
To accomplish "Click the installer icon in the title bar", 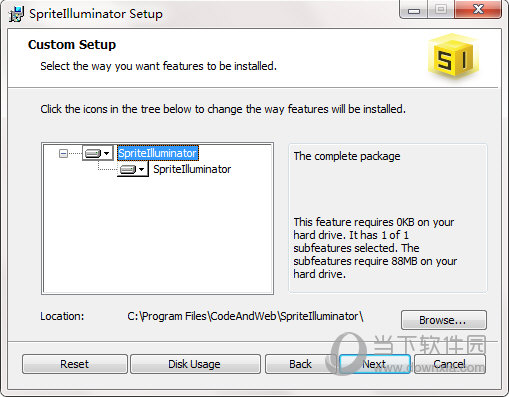I will click(16, 14).
